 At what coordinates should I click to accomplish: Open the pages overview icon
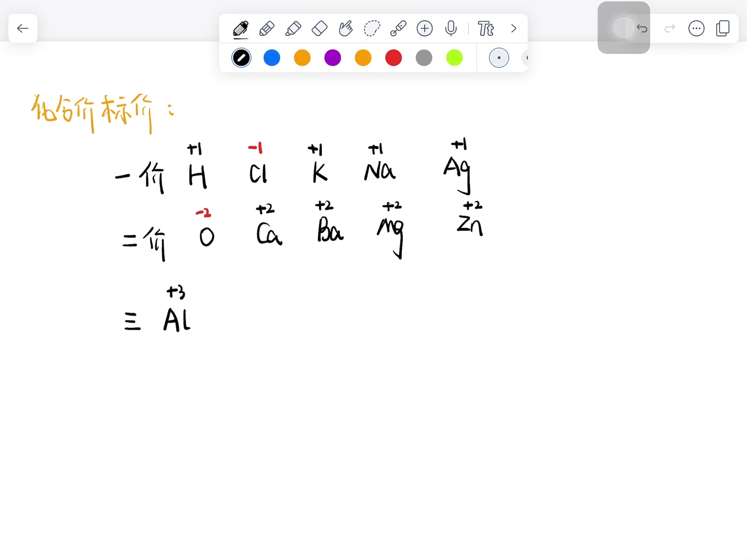click(x=722, y=28)
